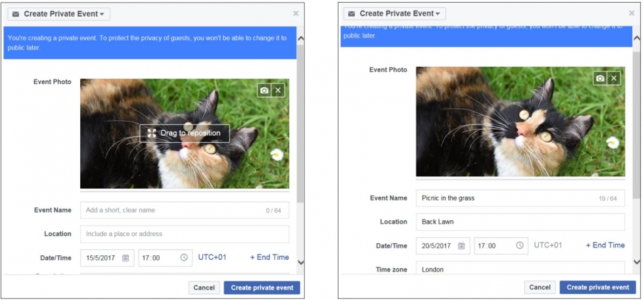Click Create private event in right dialog

pyautogui.click(x=598, y=287)
